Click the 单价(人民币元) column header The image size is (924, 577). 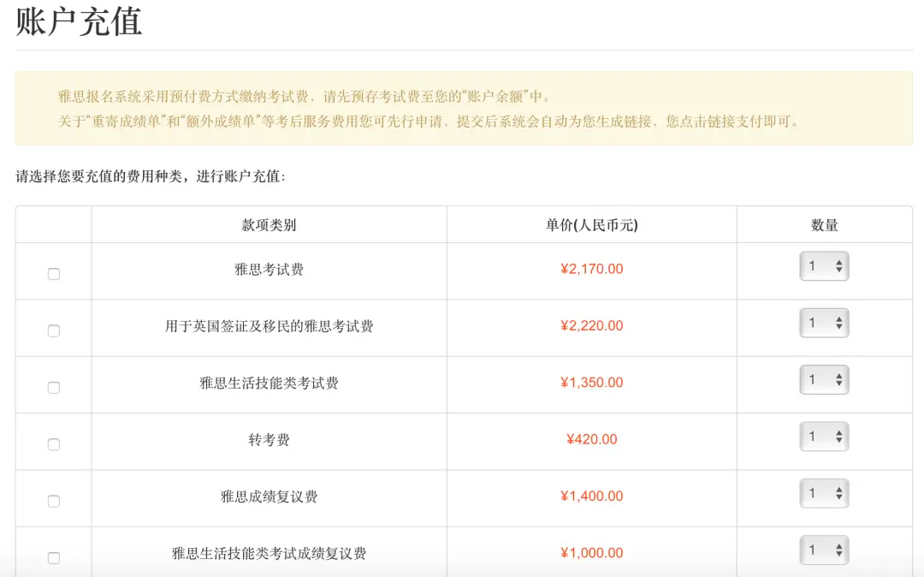point(592,224)
